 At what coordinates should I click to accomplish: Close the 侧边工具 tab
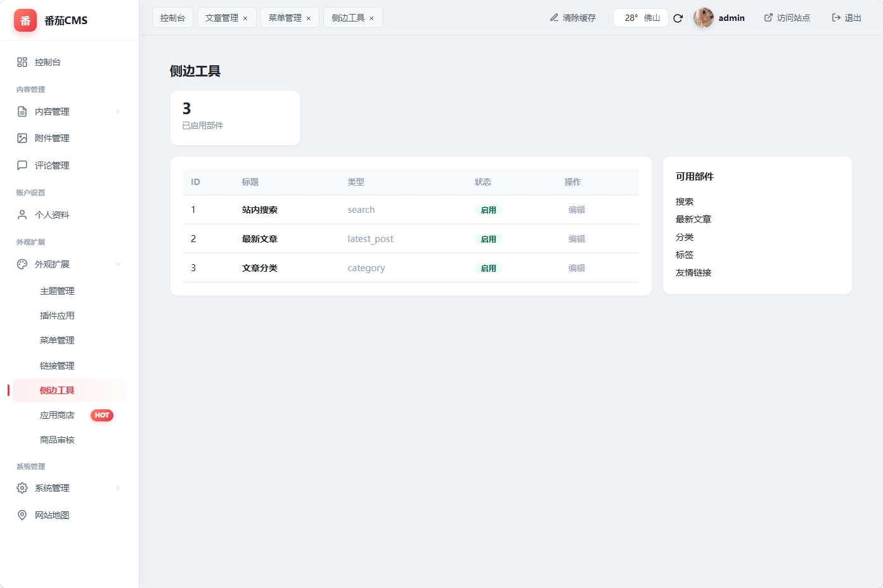point(371,18)
